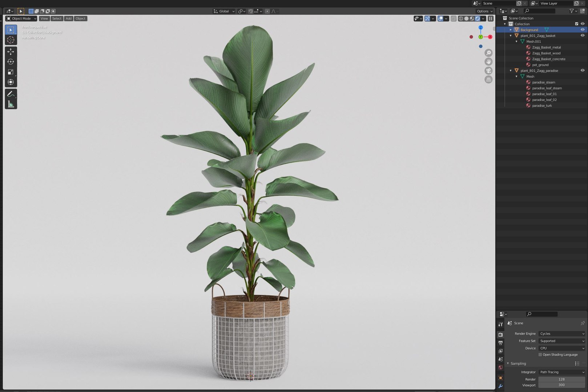The image size is (588, 392).
Task: Toggle the Collection exclude checkbox
Action: [x=576, y=24]
